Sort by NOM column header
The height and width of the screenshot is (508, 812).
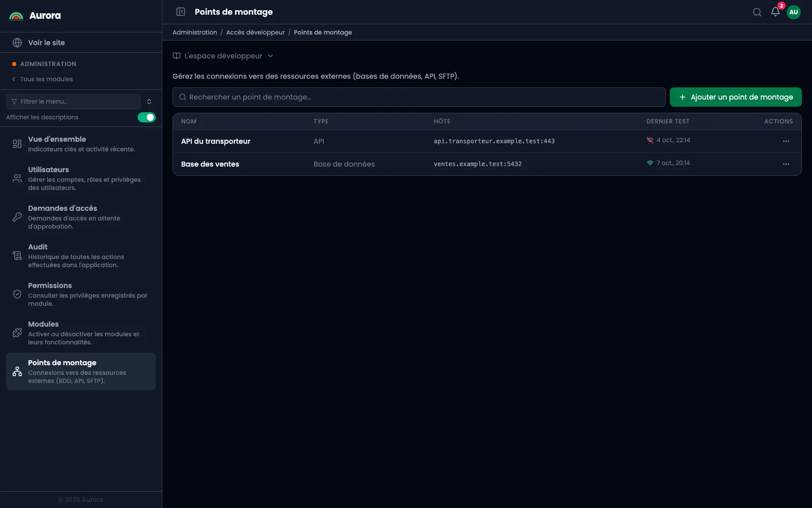(189, 121)
